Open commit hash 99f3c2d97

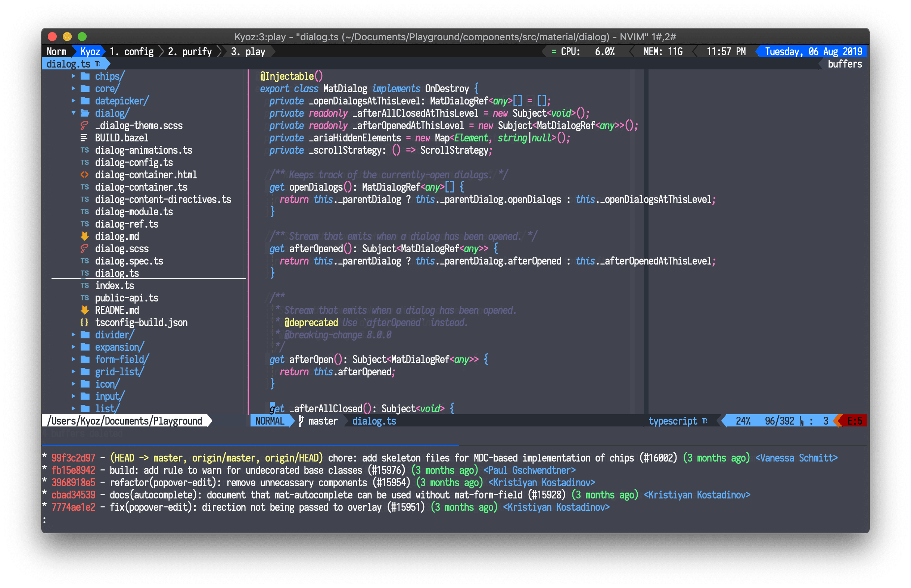coord(73,458)
